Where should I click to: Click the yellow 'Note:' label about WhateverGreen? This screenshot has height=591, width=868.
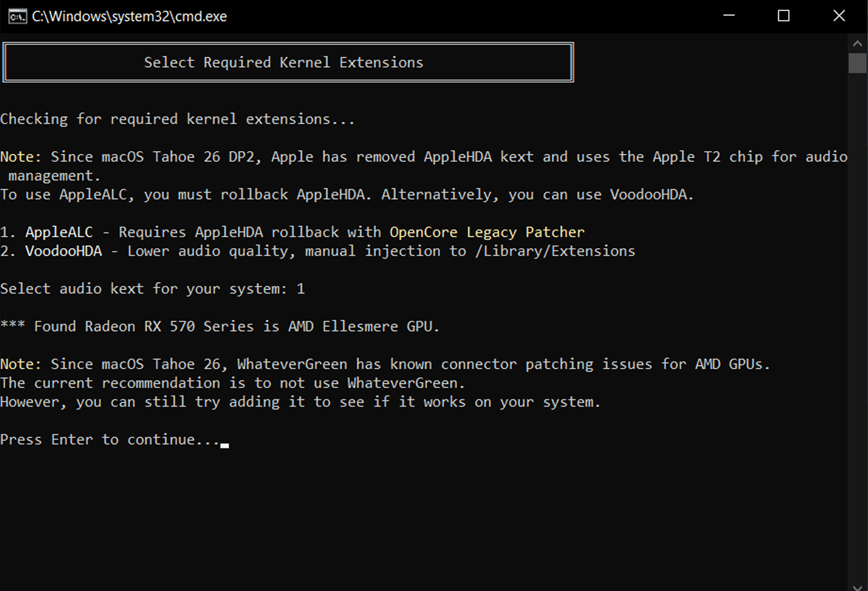[x=21, y=364]
